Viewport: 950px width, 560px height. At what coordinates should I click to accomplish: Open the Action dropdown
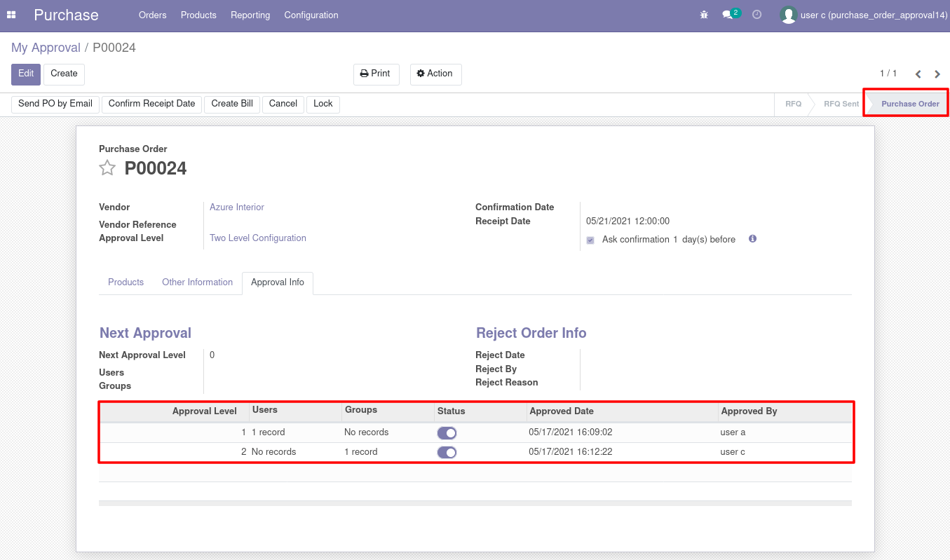[x=435, y=74]
